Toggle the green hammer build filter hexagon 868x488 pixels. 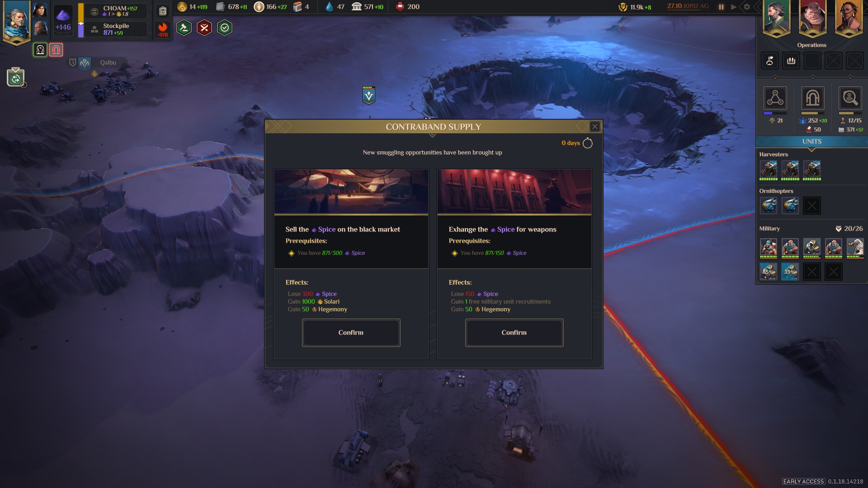point(184,28)
